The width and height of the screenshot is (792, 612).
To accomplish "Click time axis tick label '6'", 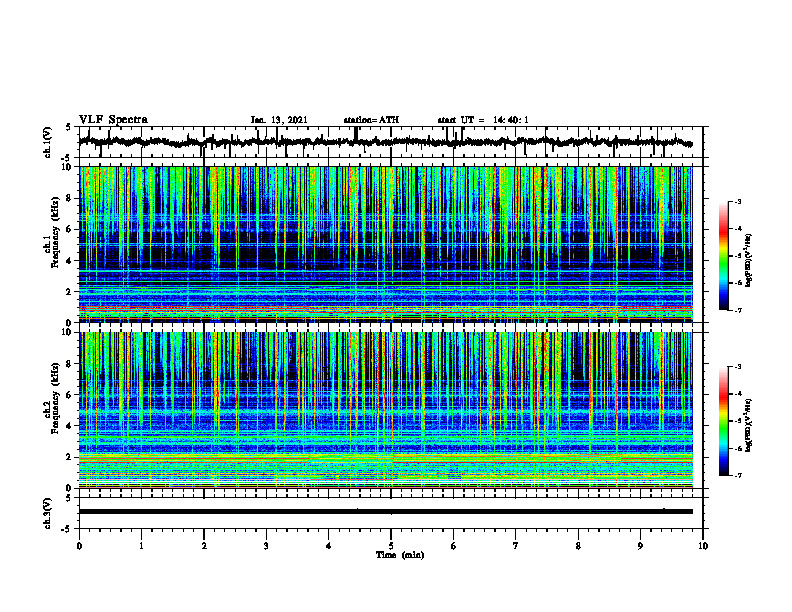I will [x=454, y=546].
